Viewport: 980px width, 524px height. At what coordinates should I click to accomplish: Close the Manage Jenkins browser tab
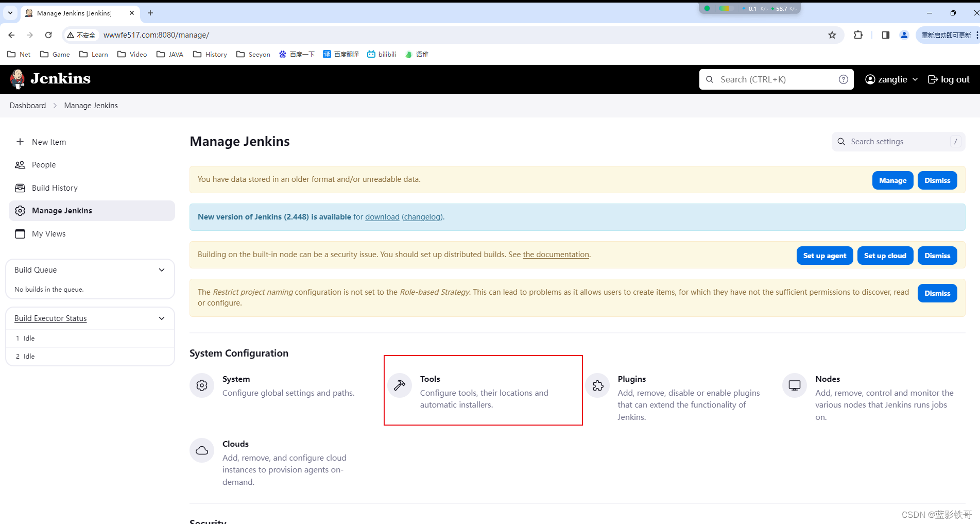tap(132, 13)
